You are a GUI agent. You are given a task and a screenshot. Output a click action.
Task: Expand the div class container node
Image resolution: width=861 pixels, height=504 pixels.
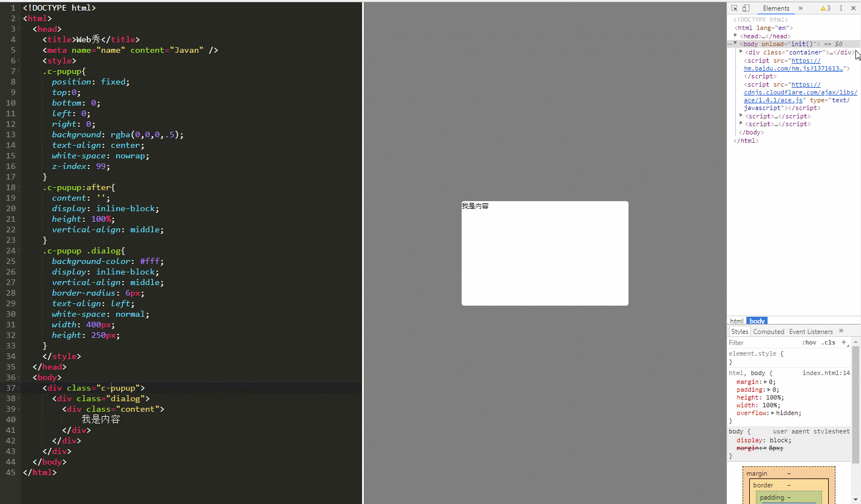(741, 51)
